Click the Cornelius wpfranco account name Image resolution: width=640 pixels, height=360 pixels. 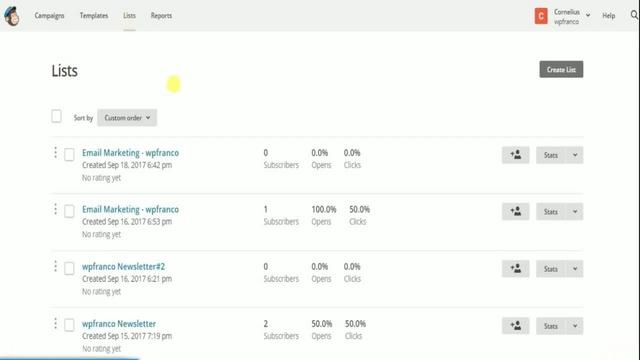click(567, 17)
